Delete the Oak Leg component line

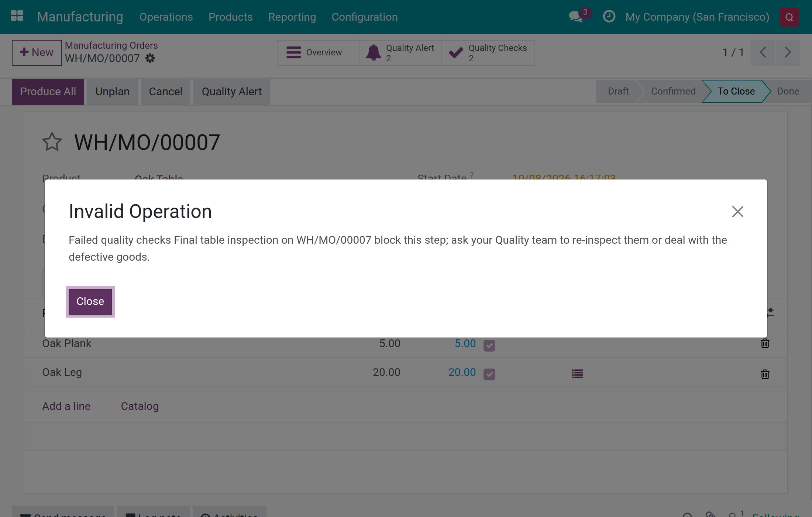pyautogui.click(x=765, y=374)
